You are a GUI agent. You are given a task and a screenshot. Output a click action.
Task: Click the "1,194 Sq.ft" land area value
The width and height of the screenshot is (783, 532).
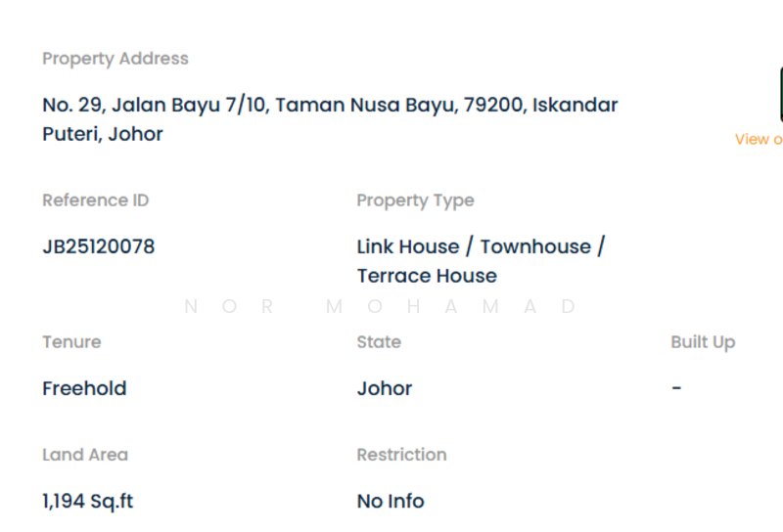point(88,501)
